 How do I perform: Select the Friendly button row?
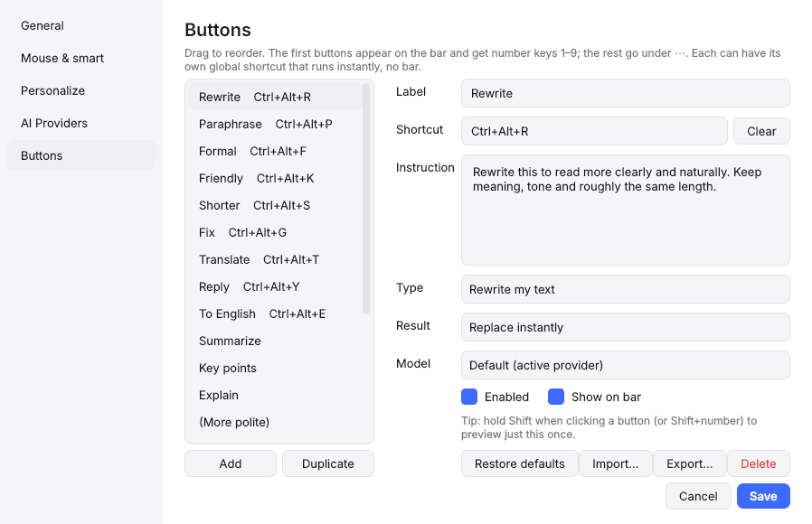coord(275,179)
